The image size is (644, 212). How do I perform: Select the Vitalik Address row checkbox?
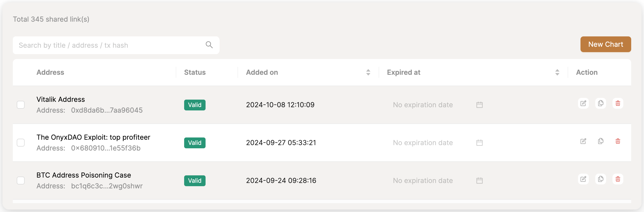point(21,105)
